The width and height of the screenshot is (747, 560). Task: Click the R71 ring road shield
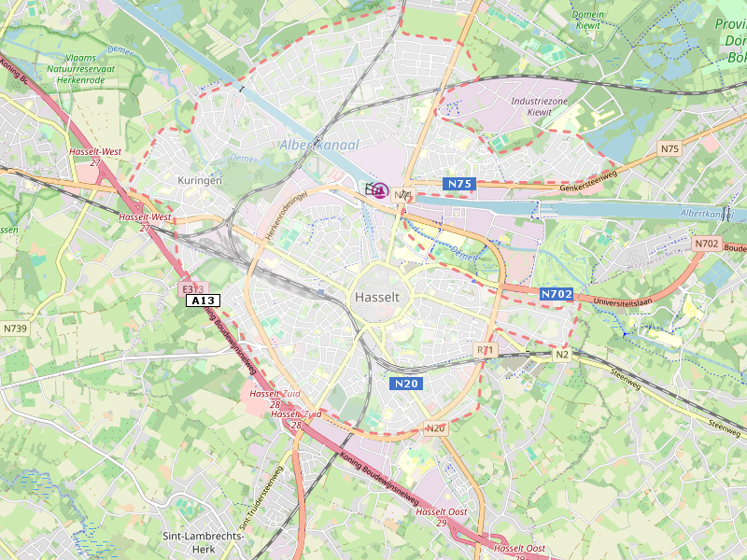(486, 351)
